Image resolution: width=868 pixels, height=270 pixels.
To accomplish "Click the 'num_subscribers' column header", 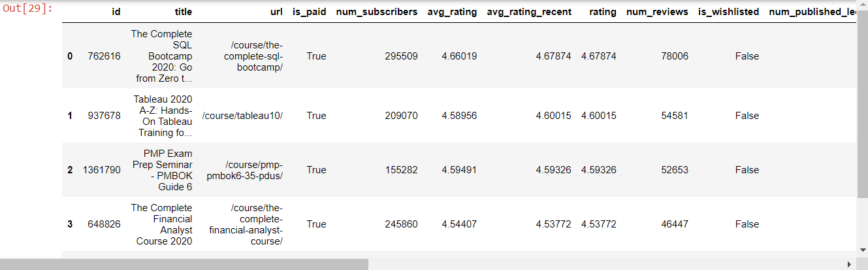I will (x=377, y=12).
